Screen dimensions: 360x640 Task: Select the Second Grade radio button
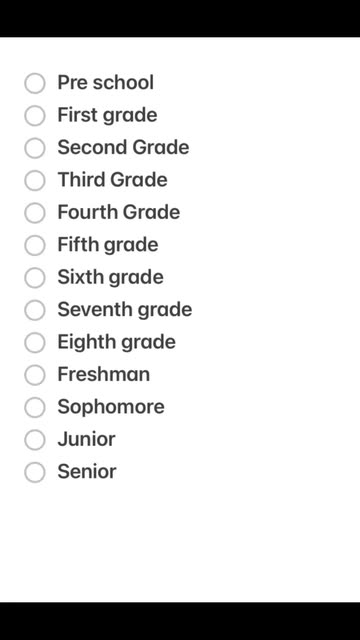point(35,148)
